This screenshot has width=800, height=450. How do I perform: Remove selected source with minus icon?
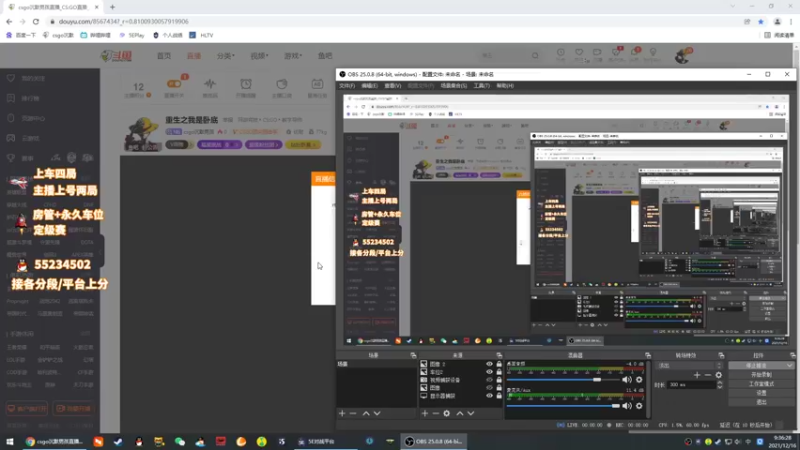tap(435, 413)
